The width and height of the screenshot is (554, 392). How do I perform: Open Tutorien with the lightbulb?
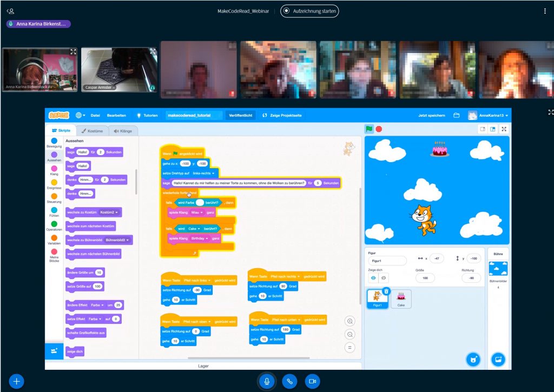pos(147,115)
